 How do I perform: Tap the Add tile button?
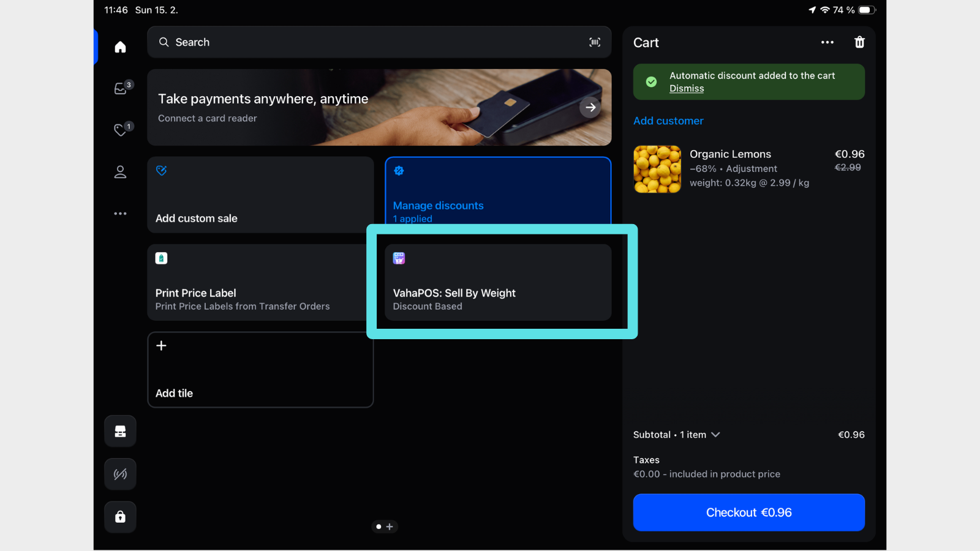click(260, 370)
